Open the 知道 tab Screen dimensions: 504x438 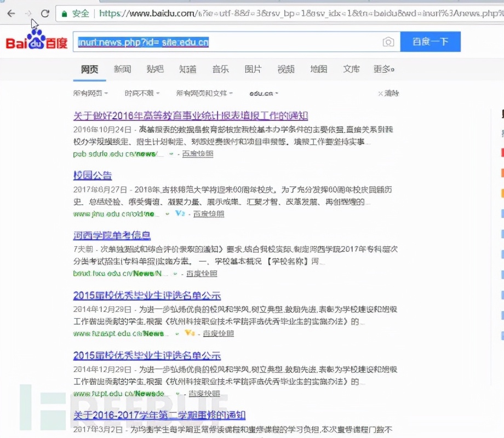pyautogui.click(x=188, y=69)
